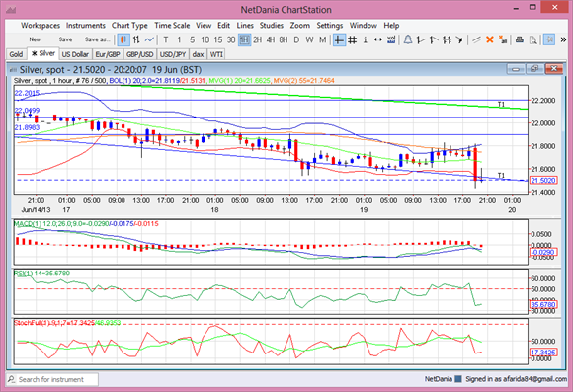Click the 21.5020 price marker label
The height and width of the screenshot is (392, 573).
click(543, 180)
